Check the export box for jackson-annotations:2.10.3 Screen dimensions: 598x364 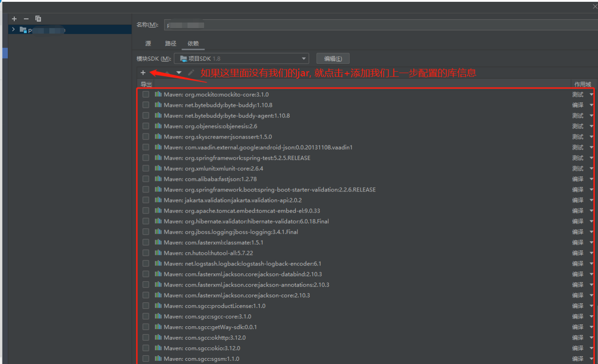(146, 285)
